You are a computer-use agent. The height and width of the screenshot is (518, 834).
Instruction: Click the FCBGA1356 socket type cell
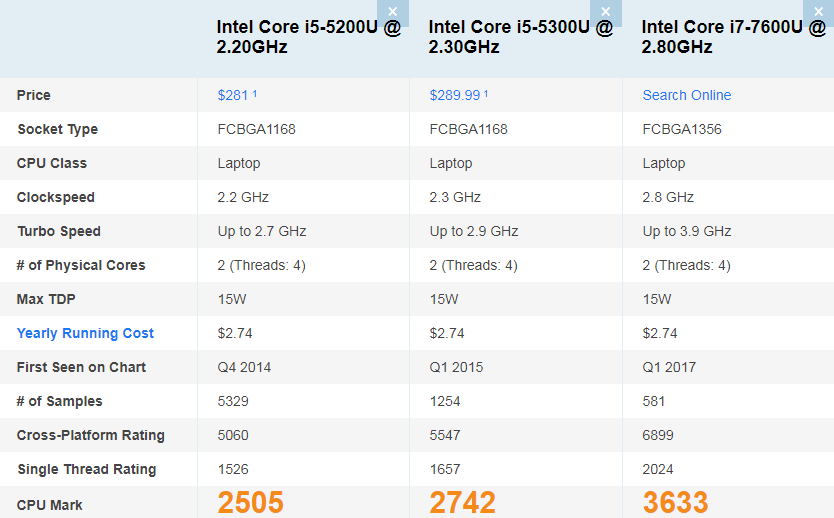682,129
